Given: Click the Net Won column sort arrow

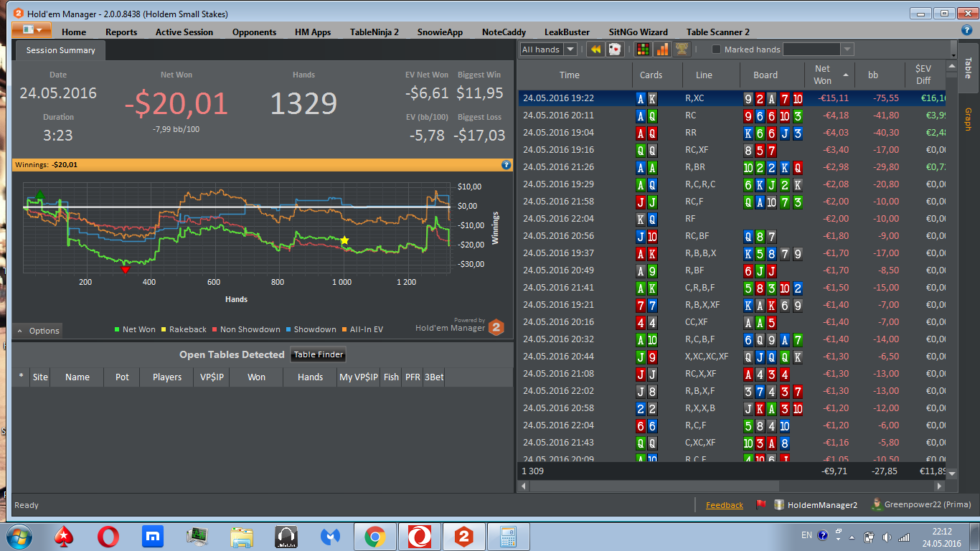Looking at the screenshot, I should pyautogui.click(x=846, y=75).
